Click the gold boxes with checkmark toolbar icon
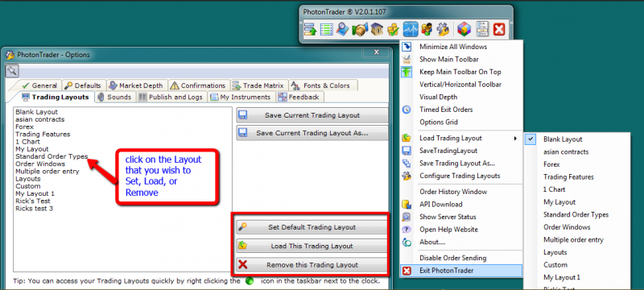Image resolution: width=644 pixels, height=290 pixels. (x=394, y=30)
